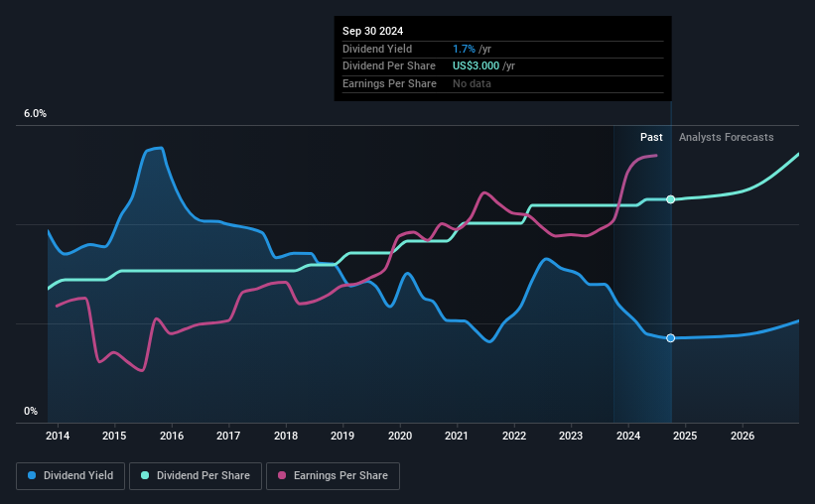Click the No data earnings value
The width and height of the screenshot is (815, 504).
(x=472, y=83)
